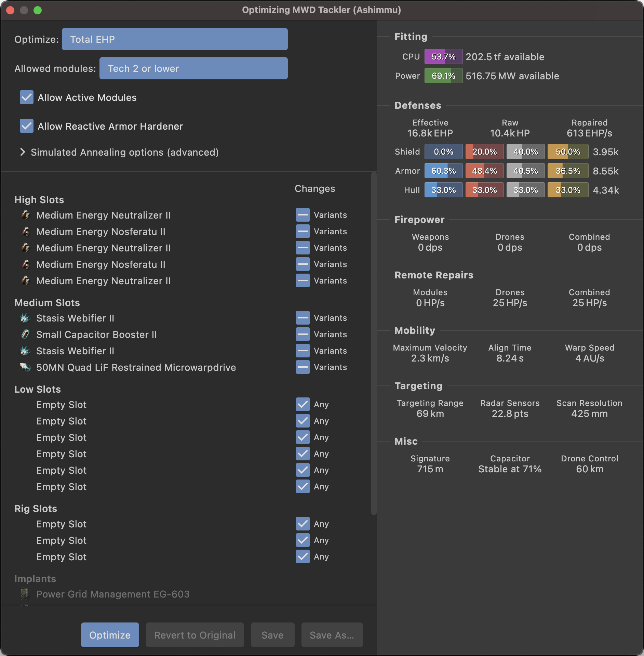The height and width of the screenshot is (656, 644).
Task: Click Revert to Original
Action: point(195,635)
